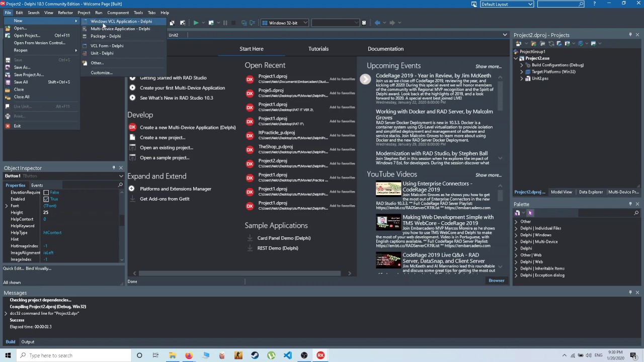Click Create a new project... link

[x=163, y=137]
